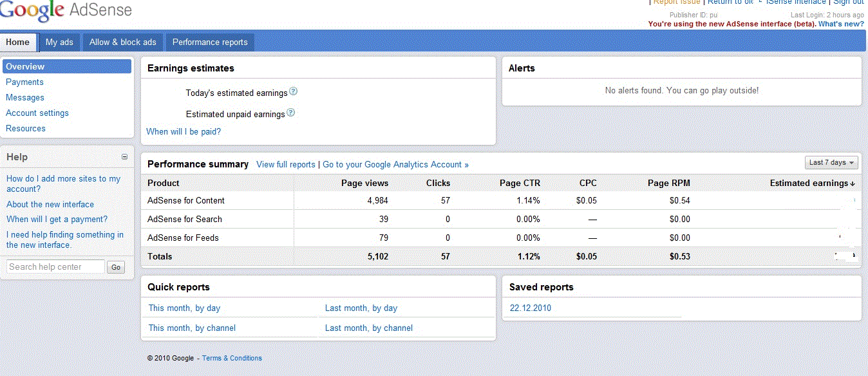Open 'When will I get a payment?' help link
The height and width of the screenshot is (376, 868).
(x=57, y=220)
